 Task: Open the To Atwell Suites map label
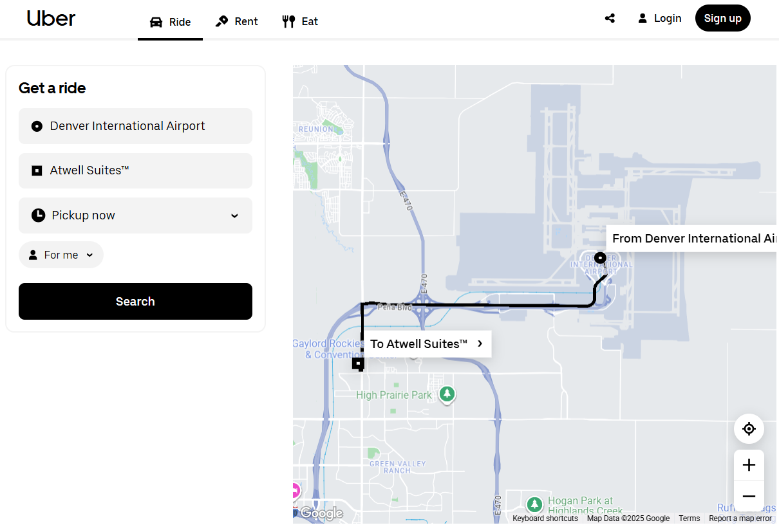[426, 344]
